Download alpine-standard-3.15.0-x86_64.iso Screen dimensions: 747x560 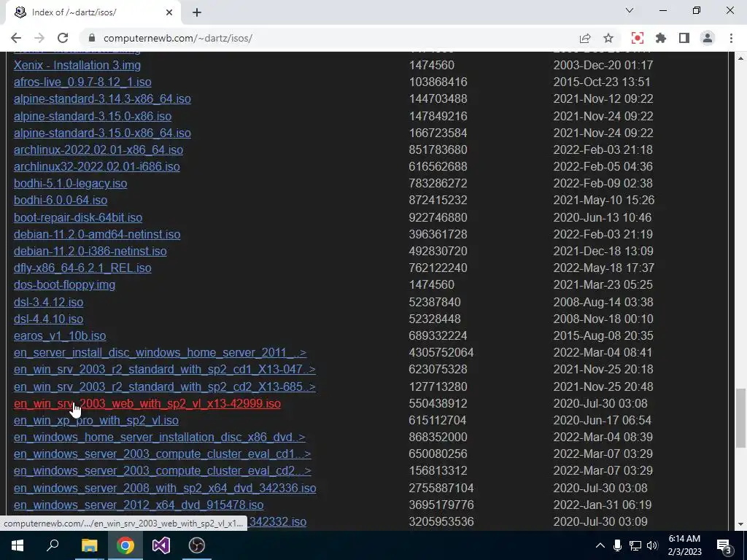tap(102, 133)
